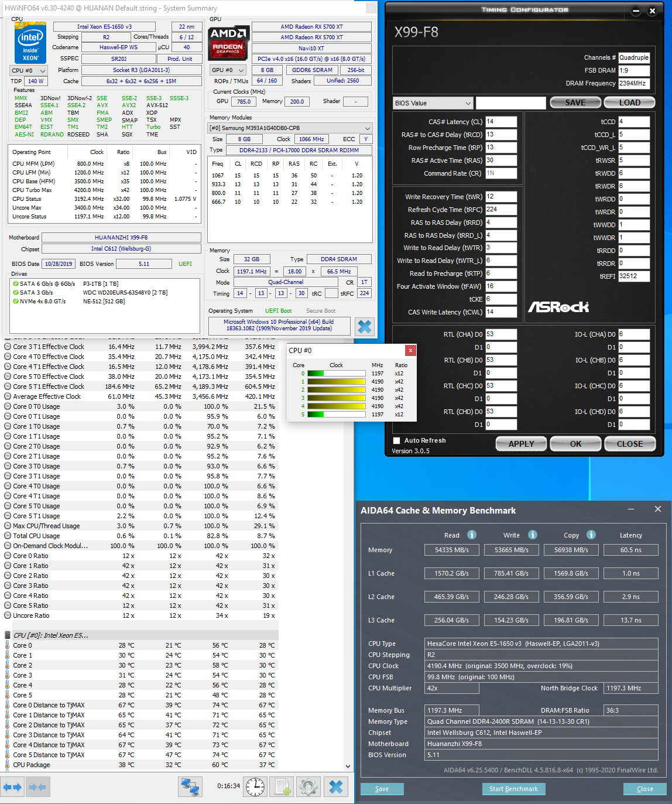Click the Core 5 clock bar in CPU #0 popup
Viewport: 672px width, 804px height.
point(337,415)
